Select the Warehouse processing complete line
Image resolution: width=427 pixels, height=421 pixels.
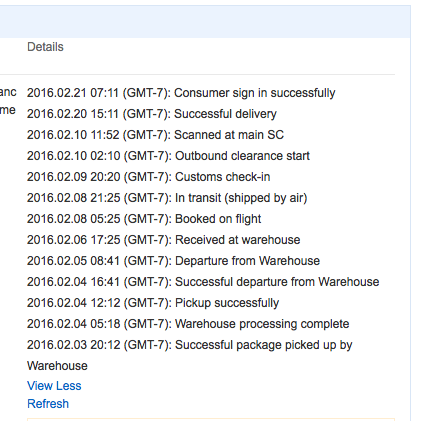tap(188, 324)
